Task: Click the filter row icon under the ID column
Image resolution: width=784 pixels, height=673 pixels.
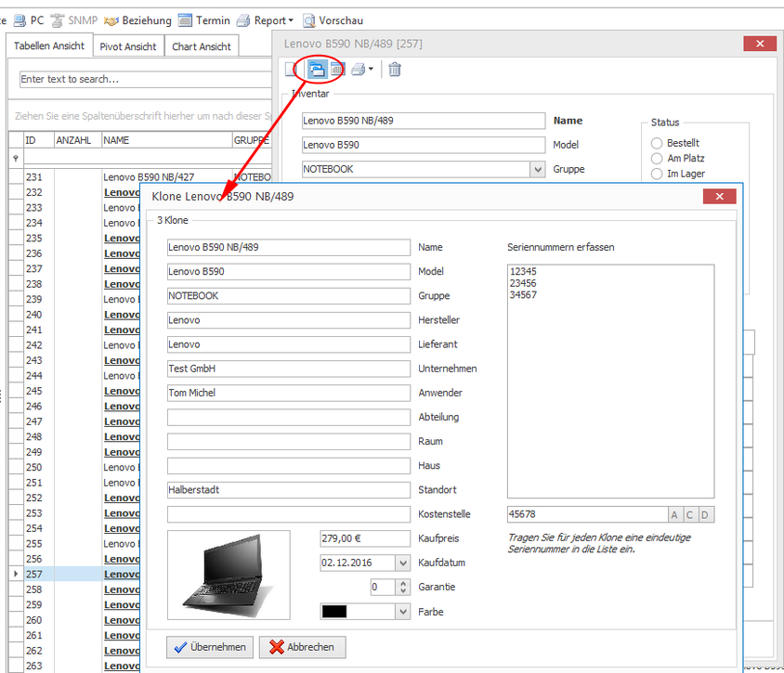Action: pos(16,159)
